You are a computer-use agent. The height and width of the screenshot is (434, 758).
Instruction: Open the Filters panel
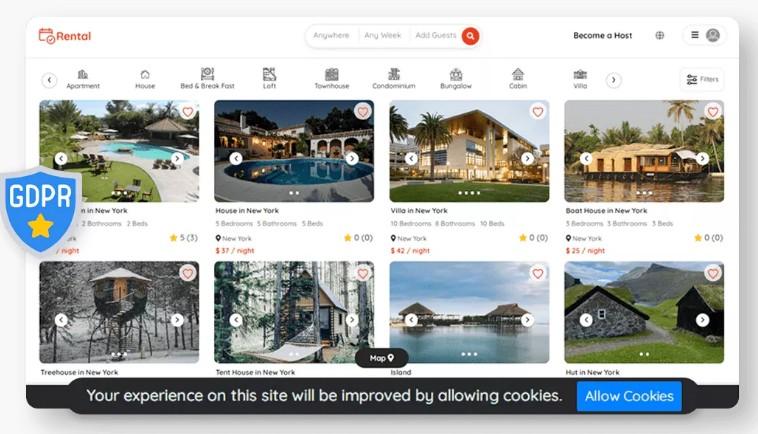point(702,79)
